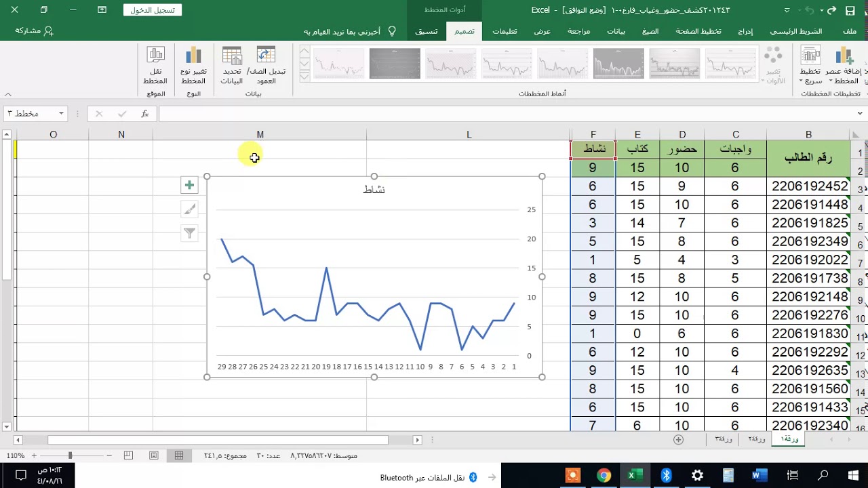Click the horizontal scrollbar track
868x488 pixels.
pos(217,440)
